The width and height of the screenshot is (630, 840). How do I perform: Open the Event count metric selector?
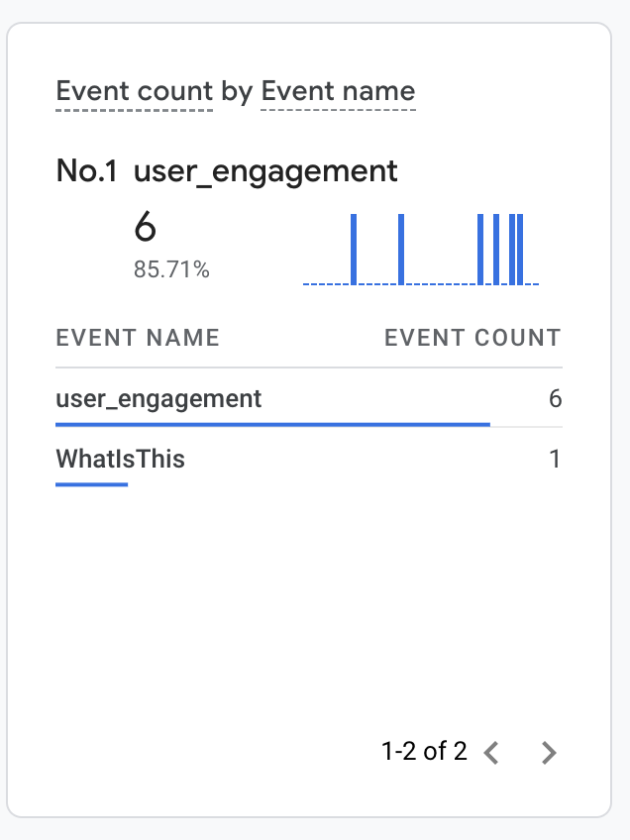[x=135, y=92]
